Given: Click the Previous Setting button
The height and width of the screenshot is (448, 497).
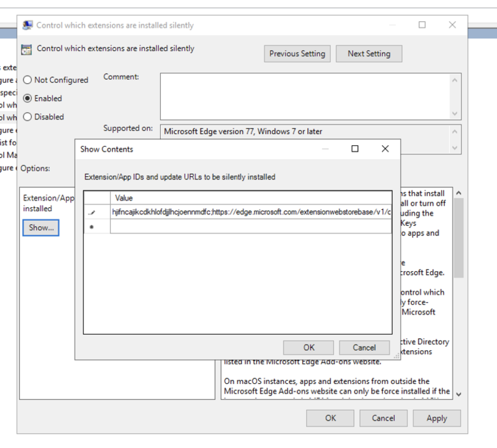Looking at the screenshot, I should (297, 54).
